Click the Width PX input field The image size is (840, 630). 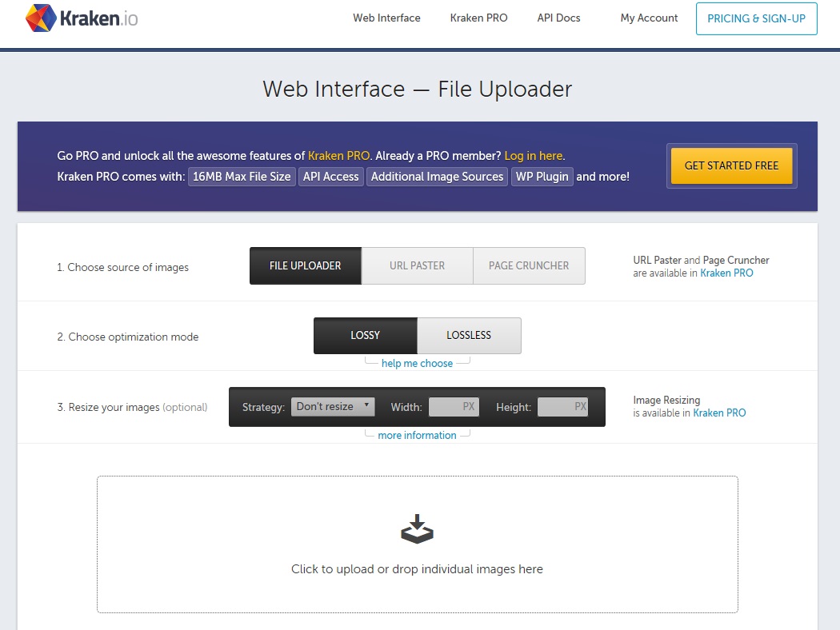[454, 407]
